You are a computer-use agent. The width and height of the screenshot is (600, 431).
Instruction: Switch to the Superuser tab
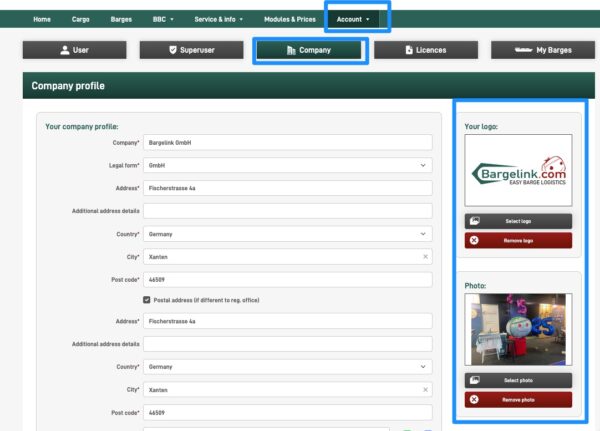(x=191, y=50)
